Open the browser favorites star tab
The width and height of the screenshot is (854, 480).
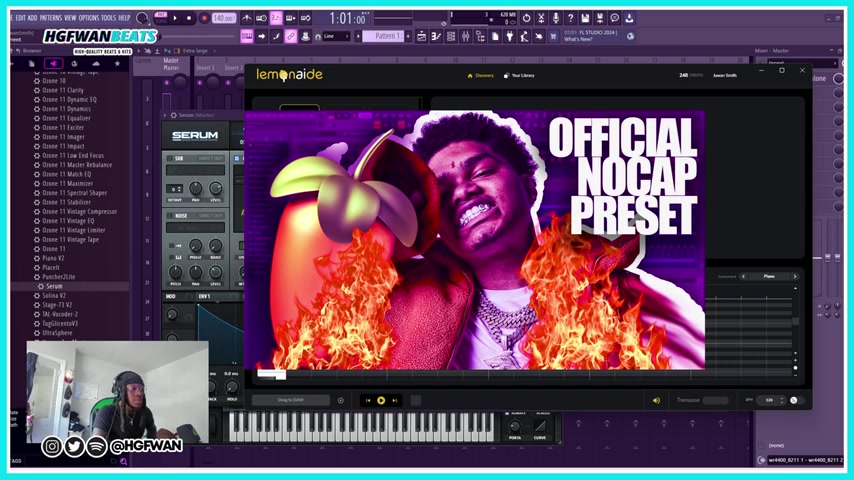pyautogui.click(x=117, y=64)
